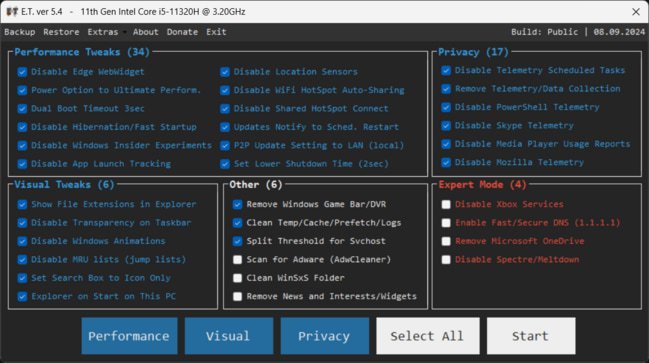Check the Clean WinSxS Folder option
Screen dimensions: 649x363
point(238,278)
